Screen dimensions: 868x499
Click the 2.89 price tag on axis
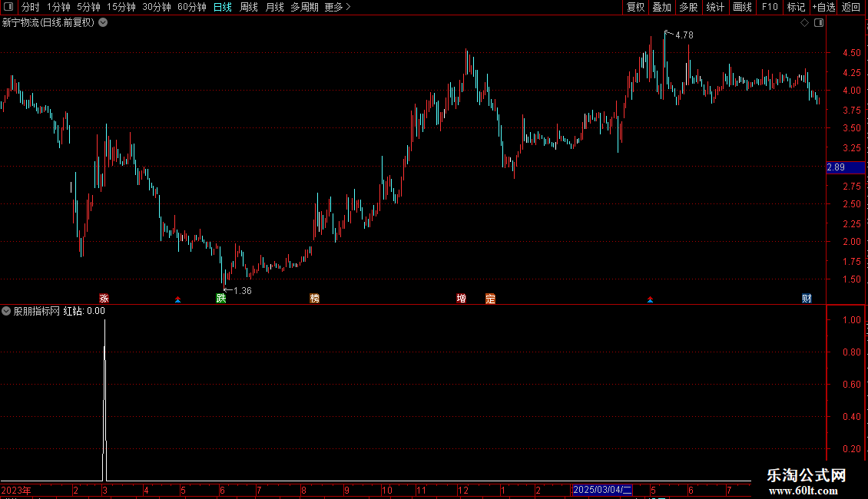(845, 167)
